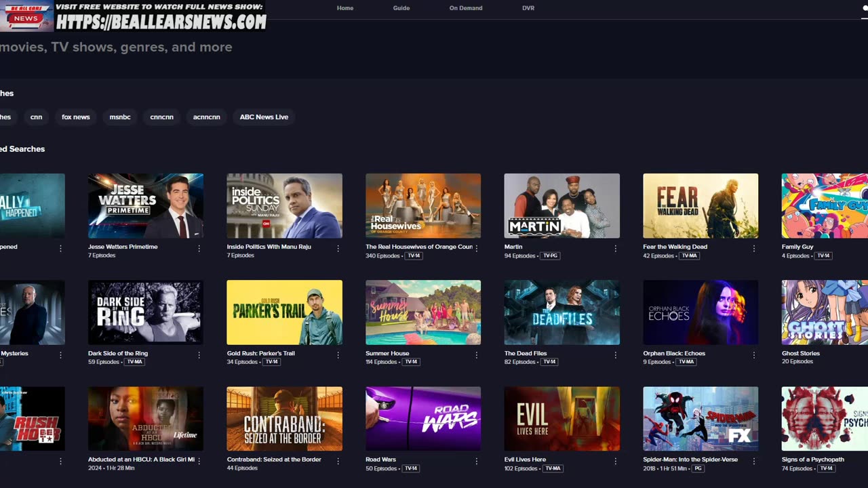Open more options for Real Housewives of Orange County
This screenshot has height=488, width=868.
tap(477, 248)
